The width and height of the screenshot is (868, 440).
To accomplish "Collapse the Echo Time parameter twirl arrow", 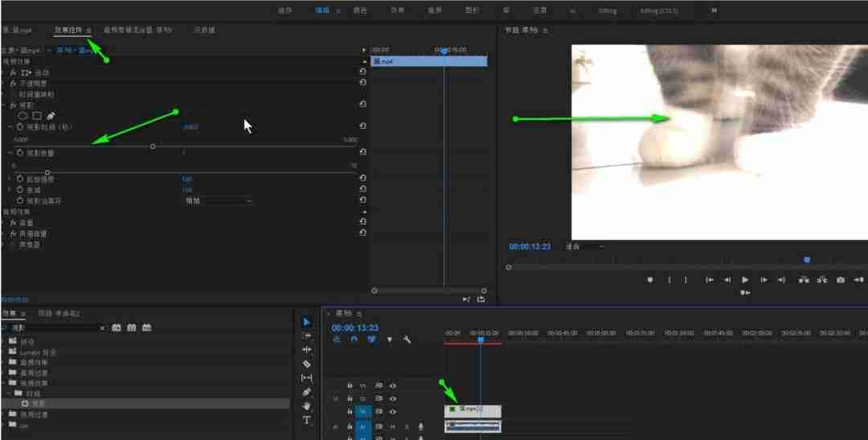I will coord(10,127).
